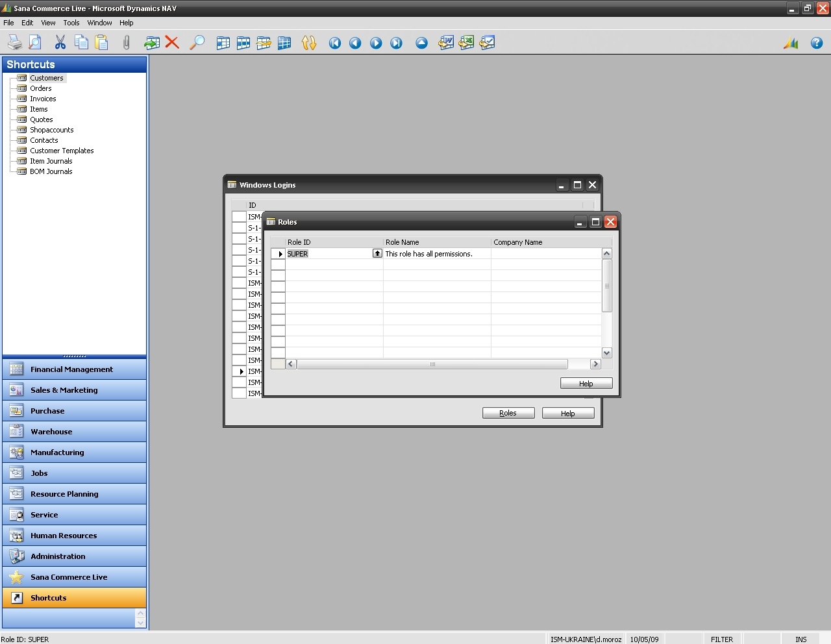Open the Edit menu
Image resolution: width=831 pixels, height=644 pixels.
coord(27,23)
